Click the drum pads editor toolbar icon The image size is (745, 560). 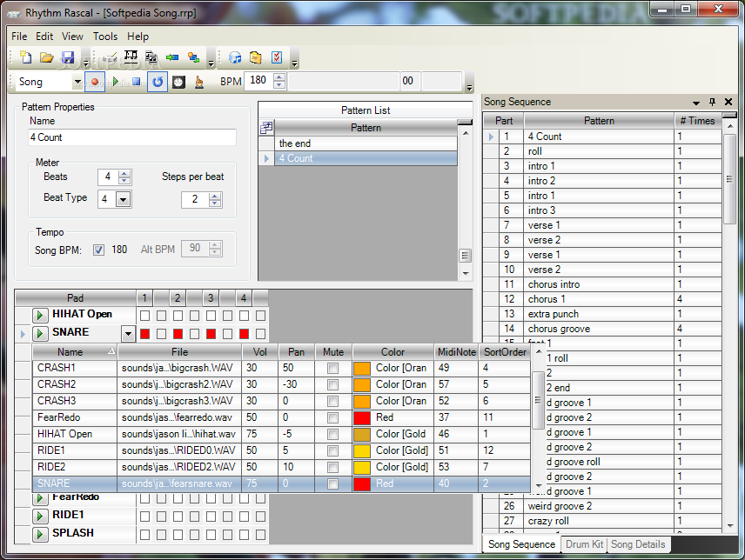pyautogui.click(x=110, y=58)
